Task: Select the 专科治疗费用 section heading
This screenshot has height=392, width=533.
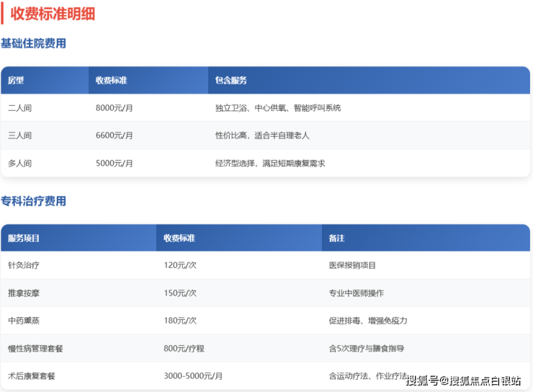Action: [33, 201]
